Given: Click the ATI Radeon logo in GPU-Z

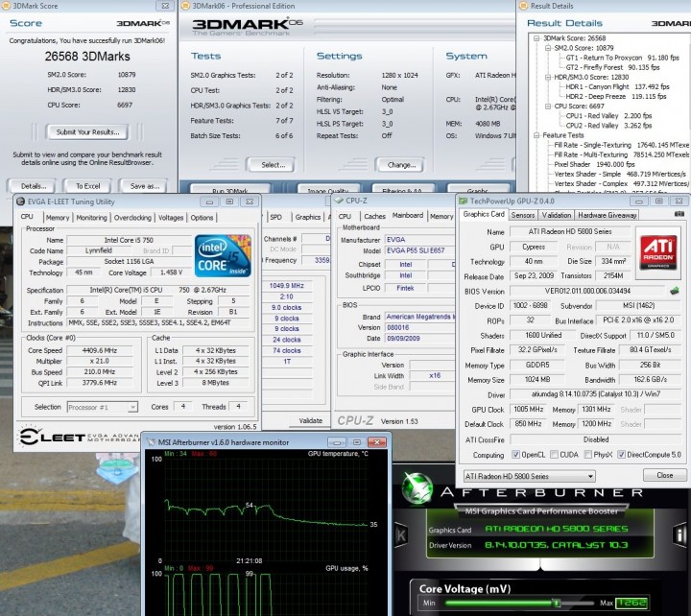Looking at the screenshot, I should [x=658, y=252].
